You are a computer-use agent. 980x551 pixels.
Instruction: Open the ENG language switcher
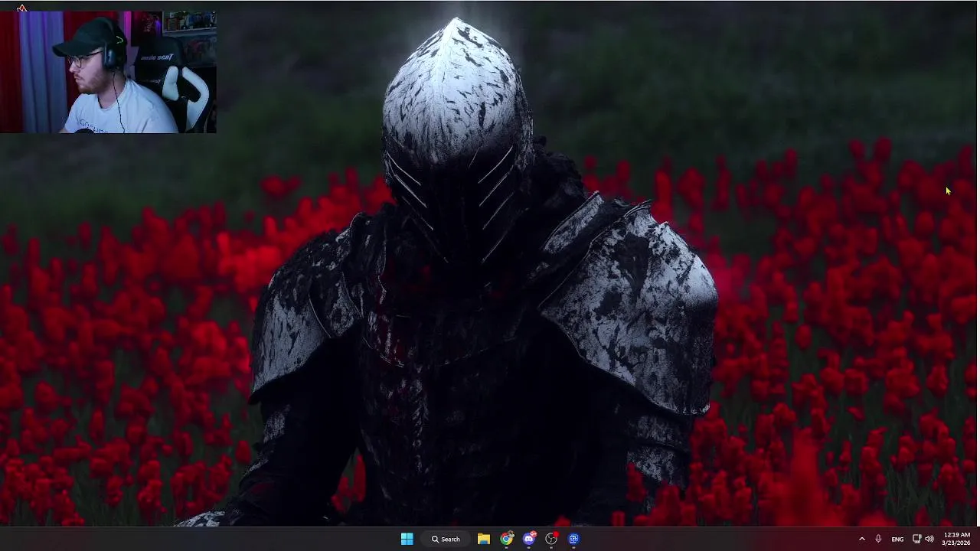[x=897, y=539]
